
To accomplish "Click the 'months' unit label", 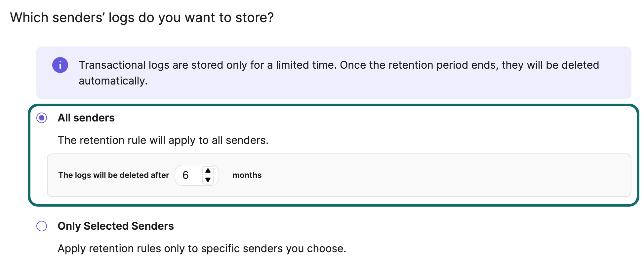I will [247, 175].
